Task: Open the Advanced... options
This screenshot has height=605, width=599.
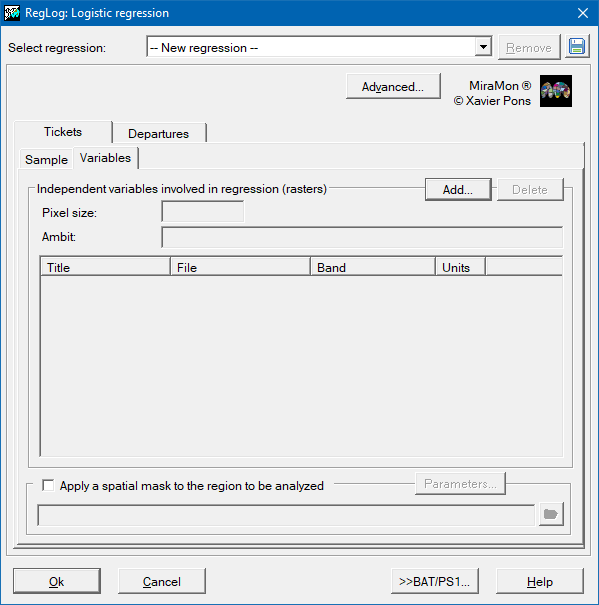Action: click(393, 87)
